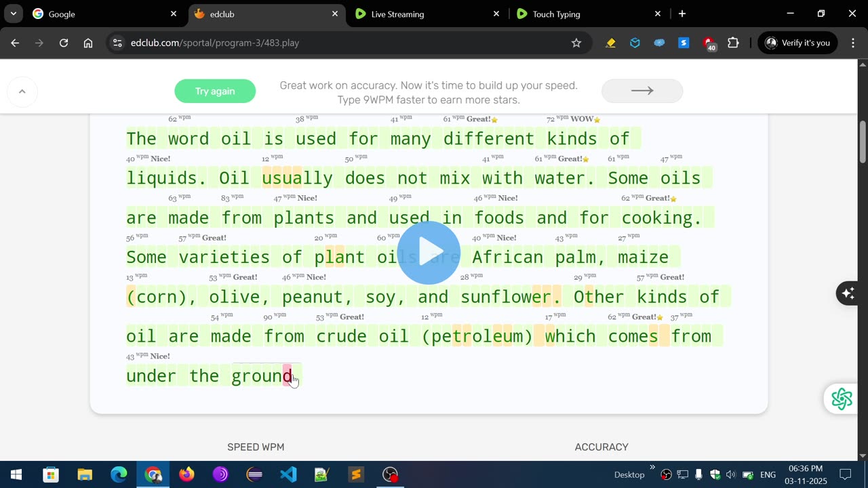View site information icon in address bar
The image size is (868, 488).
117,43
